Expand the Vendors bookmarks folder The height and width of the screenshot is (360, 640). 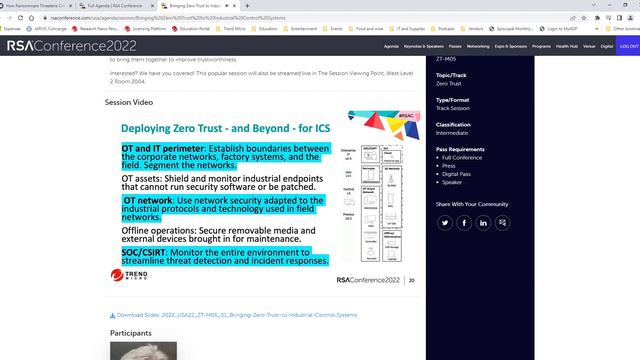pos(472,29)
